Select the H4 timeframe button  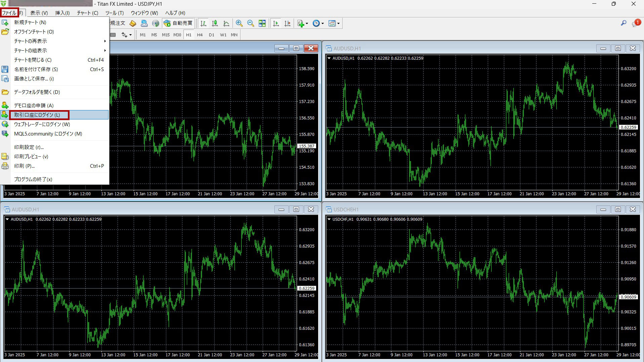pyautogui.click(x=200, y=35)
